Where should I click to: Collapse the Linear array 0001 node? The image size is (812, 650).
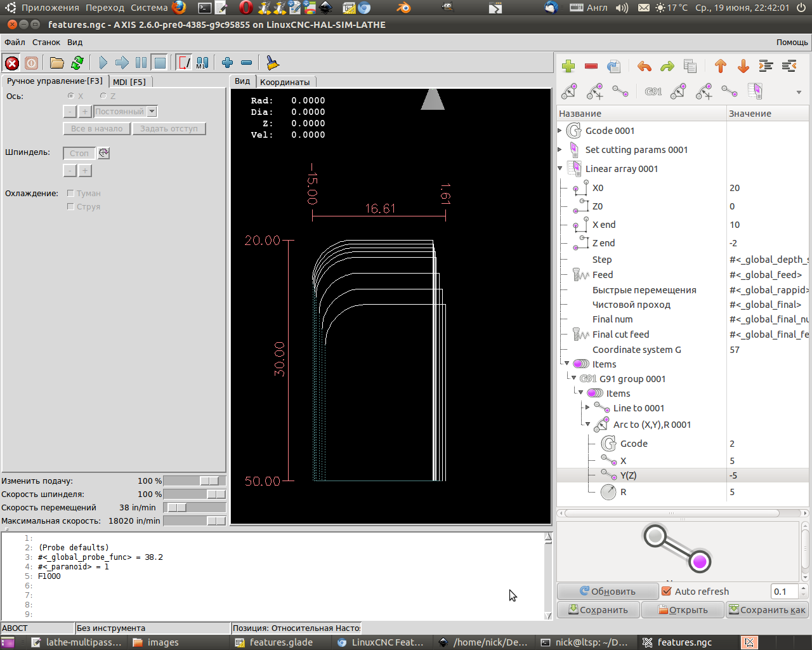[560, 169]
